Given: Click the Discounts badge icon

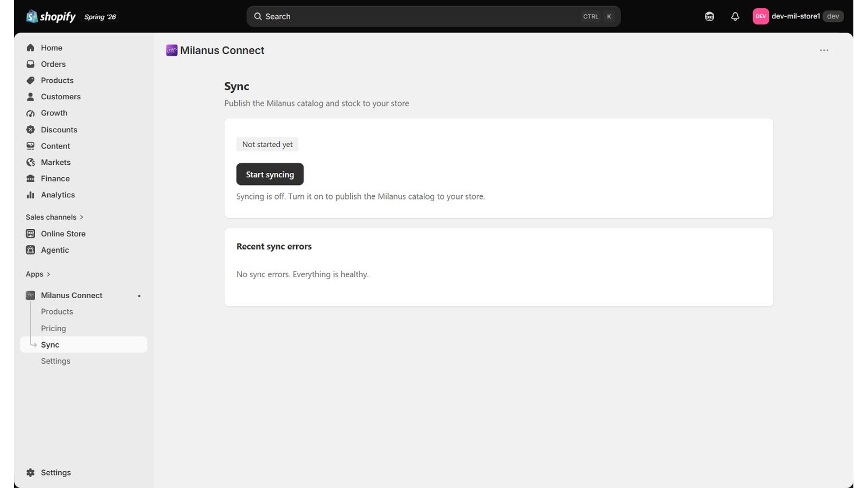Looking at the screenshot, I should [x=30, y=130].
